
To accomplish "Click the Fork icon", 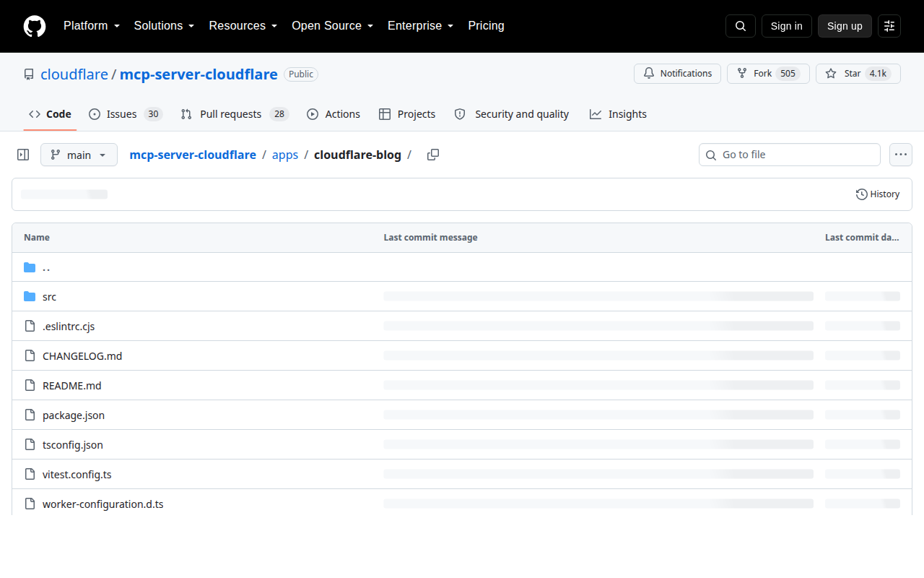I will pos(742,74).
